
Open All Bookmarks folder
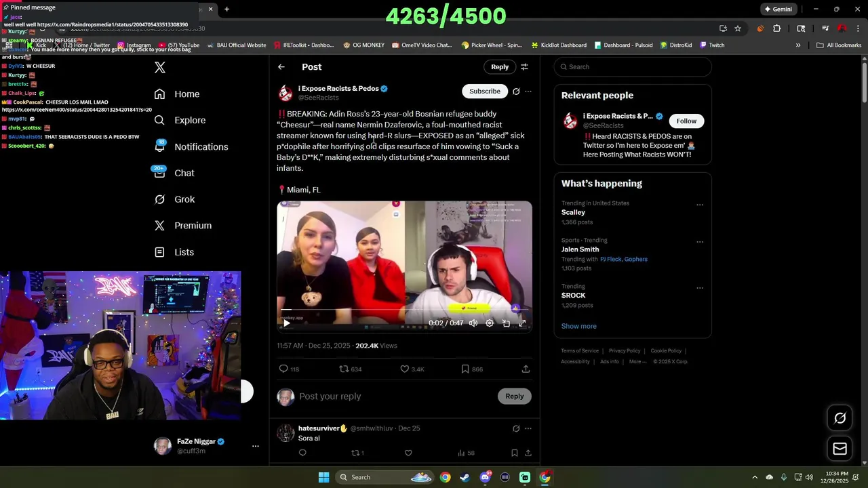(839, 45)
